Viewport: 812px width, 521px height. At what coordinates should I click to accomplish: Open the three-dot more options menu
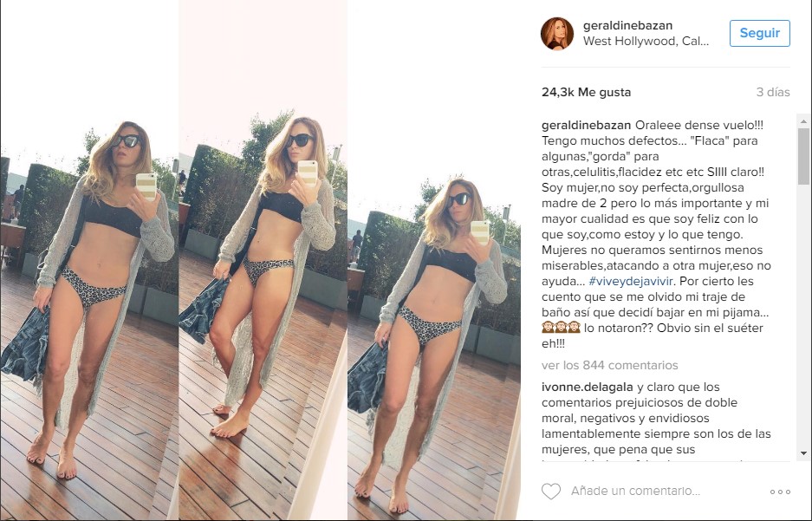(x=780, y=492)
